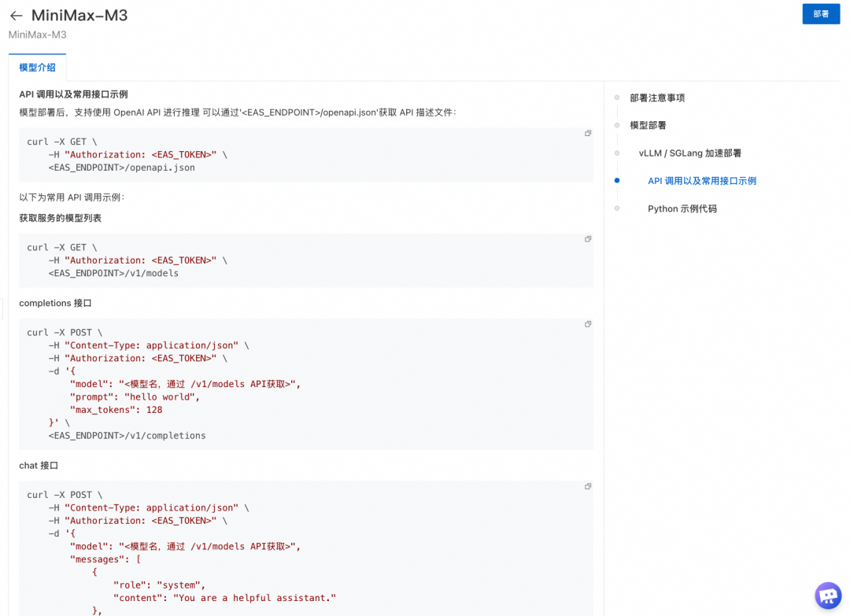Jump to 部署注意事项 in the outline
850x616 pixels.
(x=657, y=98)
